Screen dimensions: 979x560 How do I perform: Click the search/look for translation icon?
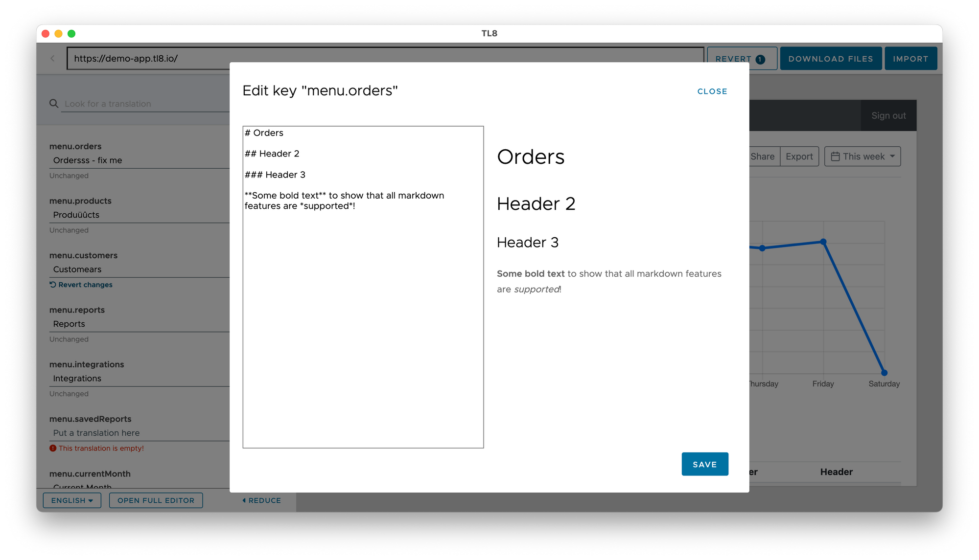[x=54, y=103]
